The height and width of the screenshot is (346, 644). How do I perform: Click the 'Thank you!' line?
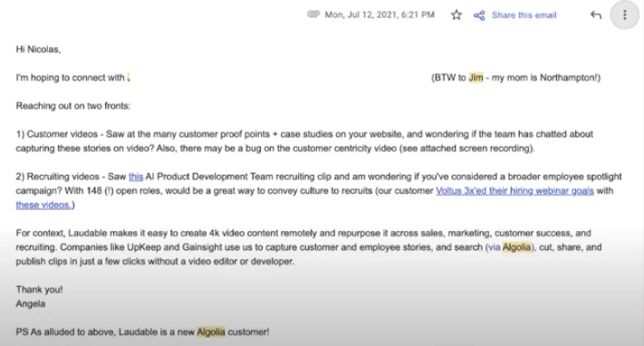(x=39, y=290)
